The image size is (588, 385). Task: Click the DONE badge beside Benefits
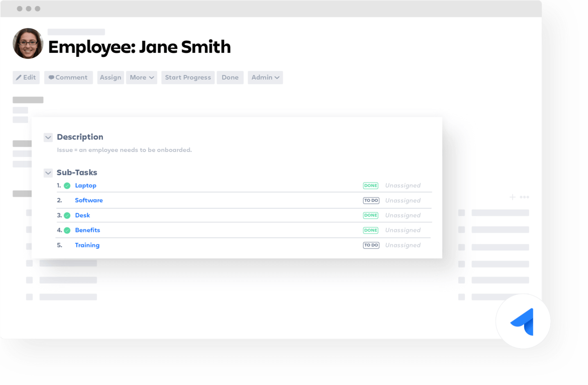point(370,230)
